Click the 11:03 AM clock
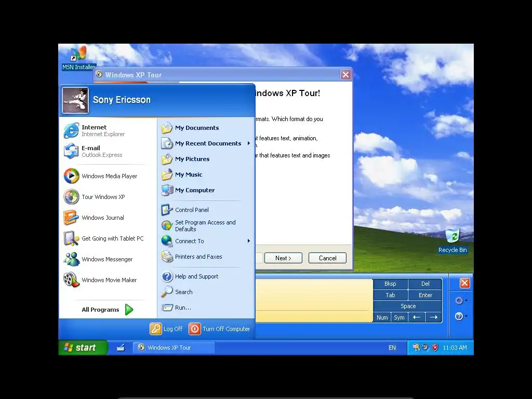 click(x=455, y=348)
